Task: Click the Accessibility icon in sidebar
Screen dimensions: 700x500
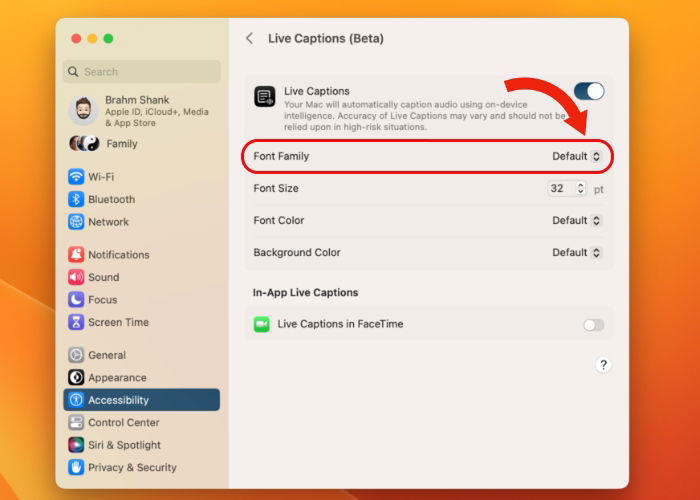Action: [x=76, y=400]
